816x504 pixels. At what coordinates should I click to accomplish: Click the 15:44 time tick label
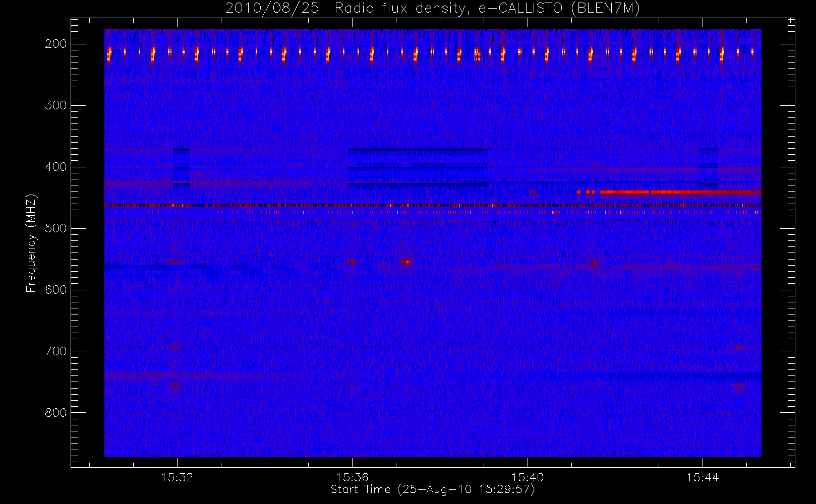[x=703, y=477]
